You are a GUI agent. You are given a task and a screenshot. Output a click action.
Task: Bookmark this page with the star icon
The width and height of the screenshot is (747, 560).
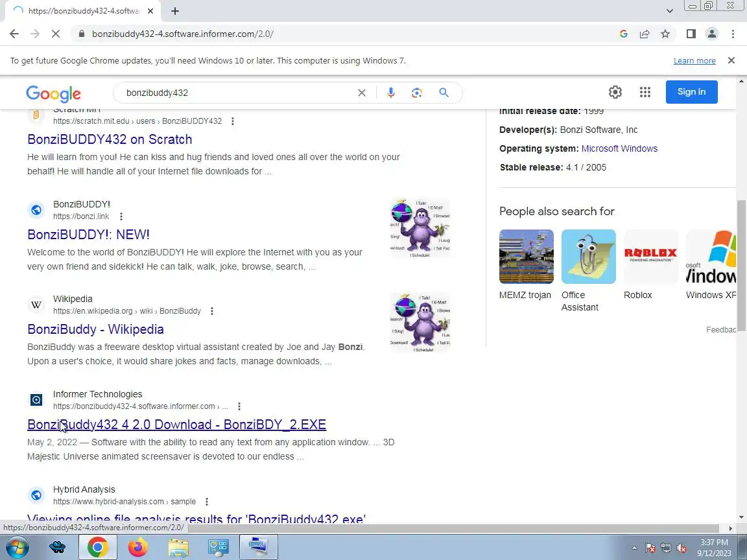(x=665, y=34)
